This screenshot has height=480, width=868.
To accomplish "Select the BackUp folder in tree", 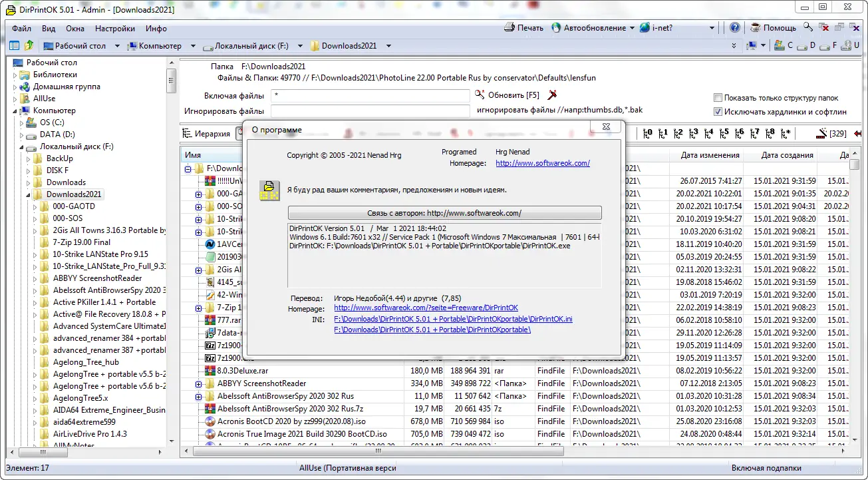I will (60, 158).
